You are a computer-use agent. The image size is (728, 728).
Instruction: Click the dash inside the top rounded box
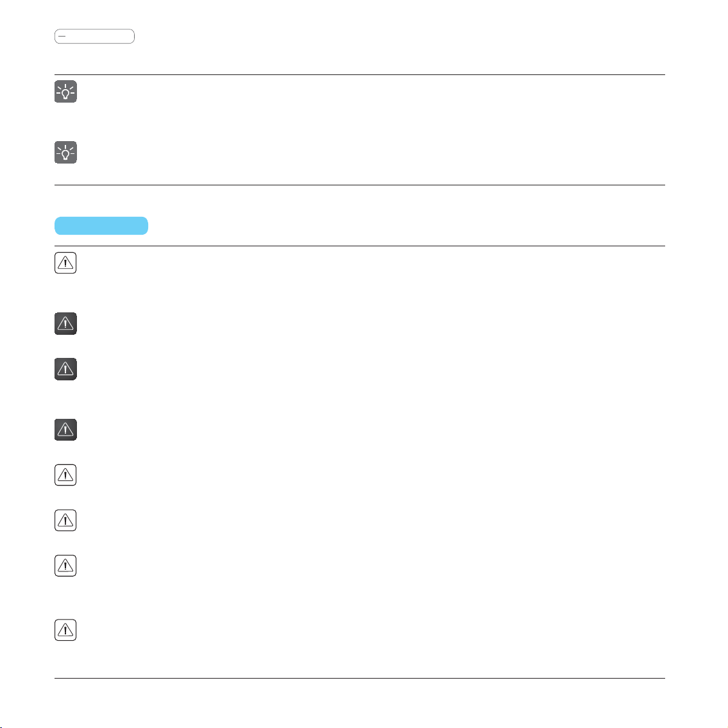62,36
